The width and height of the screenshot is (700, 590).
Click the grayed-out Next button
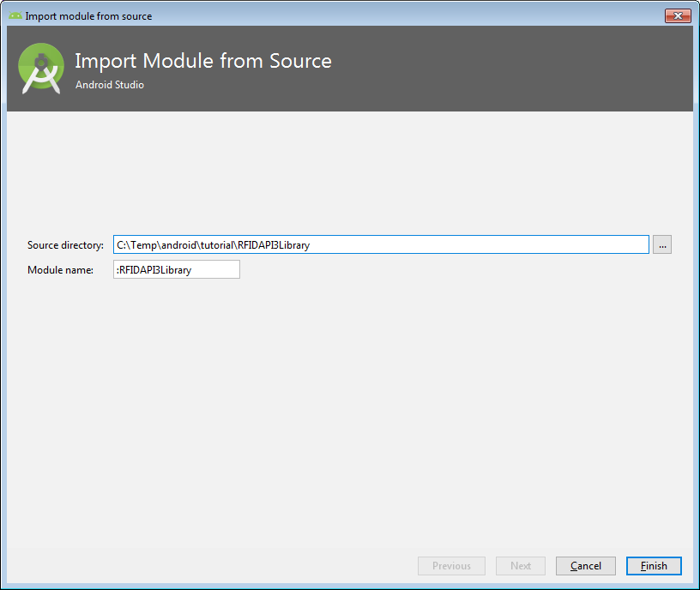[x=521, y=566]
